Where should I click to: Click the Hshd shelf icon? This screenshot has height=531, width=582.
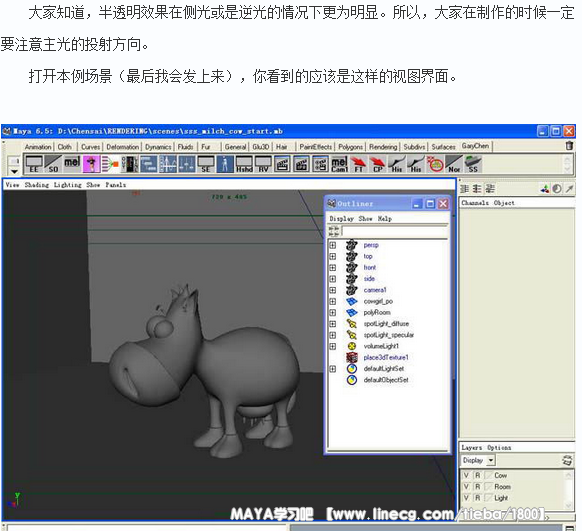tap(244, 164)
